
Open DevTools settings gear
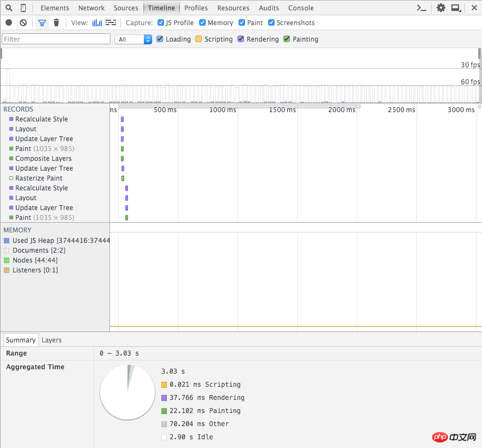[440, 8]
